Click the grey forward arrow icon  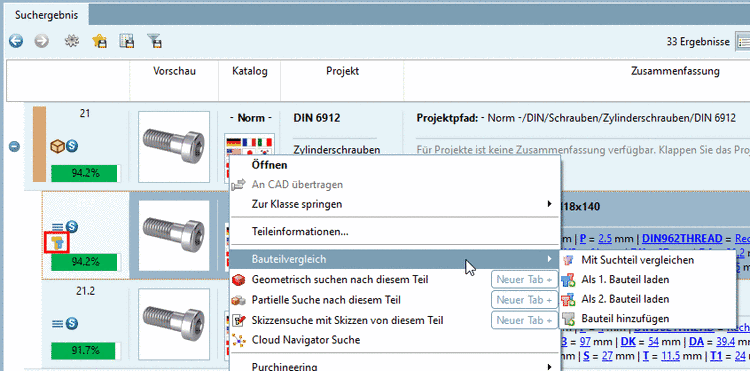[42, 42]
